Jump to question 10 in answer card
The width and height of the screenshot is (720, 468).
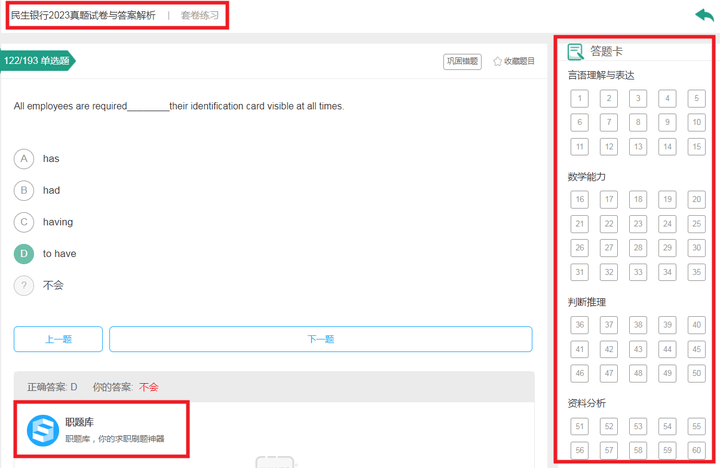click(x=697, y=123)
